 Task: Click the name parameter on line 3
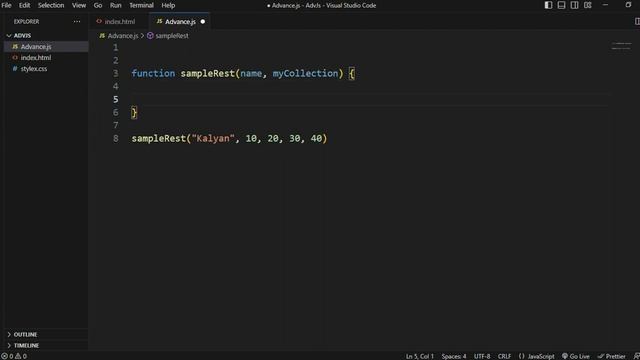tap(251, 73)
